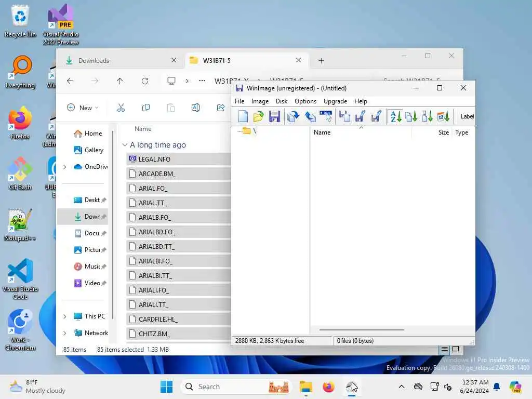The height and width of the screenshot is (399, 532).
Task: Open the New dropdown in Explorer
Action: [x=83, y=108]
